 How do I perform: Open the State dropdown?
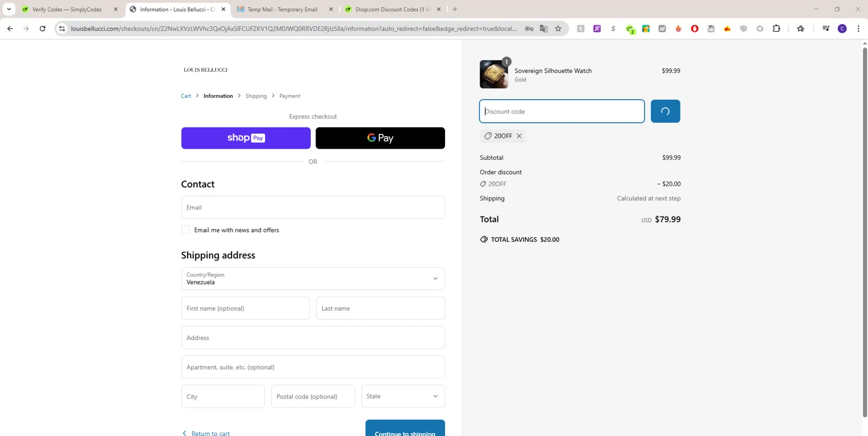point(403,396)
